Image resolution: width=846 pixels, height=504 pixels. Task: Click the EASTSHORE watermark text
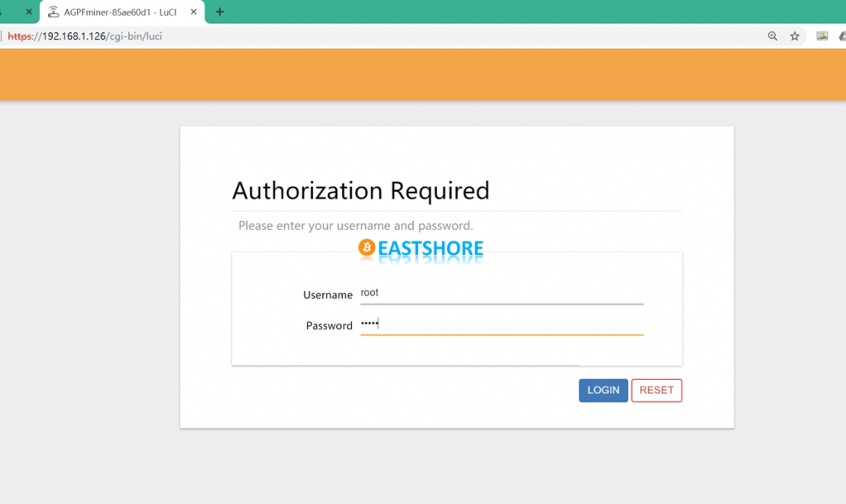click(430, 249)
